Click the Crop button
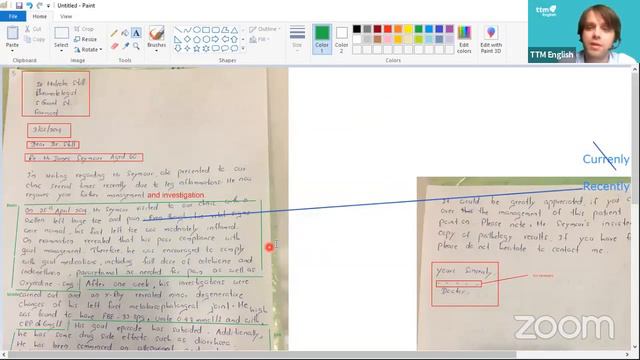 84,29
